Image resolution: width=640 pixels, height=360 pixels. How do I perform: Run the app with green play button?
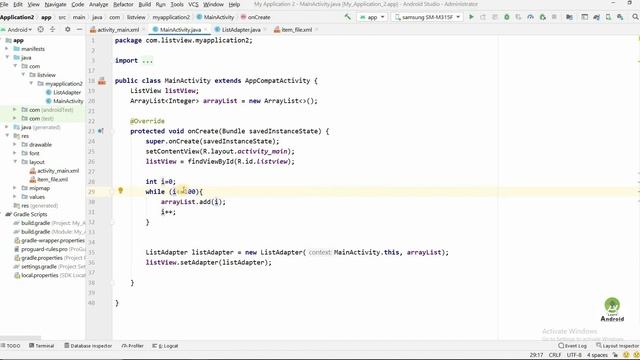471,17
